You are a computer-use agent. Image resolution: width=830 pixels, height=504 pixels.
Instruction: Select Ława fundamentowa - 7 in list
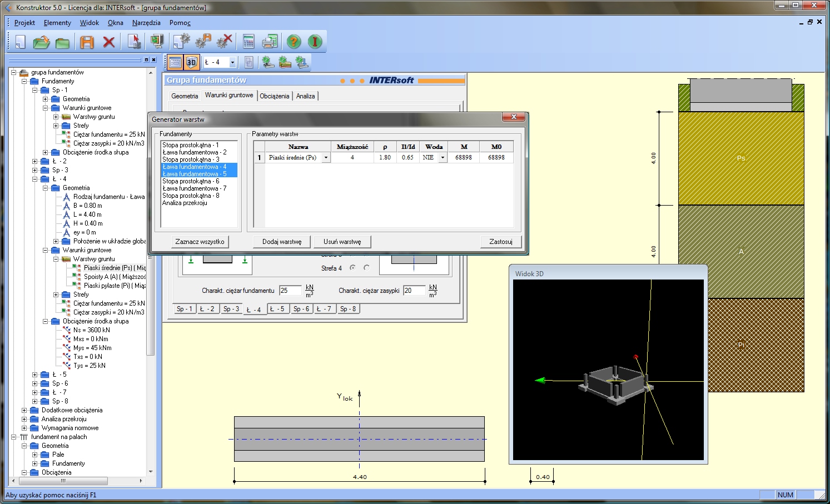tap(199, 188)
